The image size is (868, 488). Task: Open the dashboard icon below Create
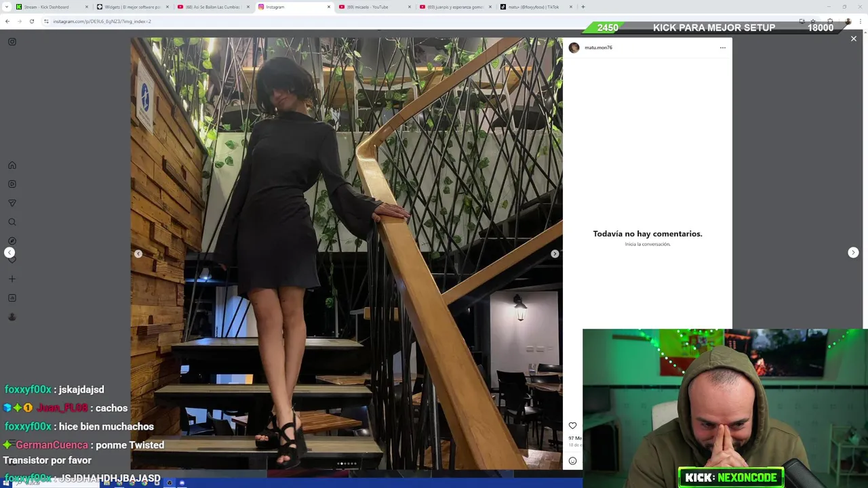(12, 298)
